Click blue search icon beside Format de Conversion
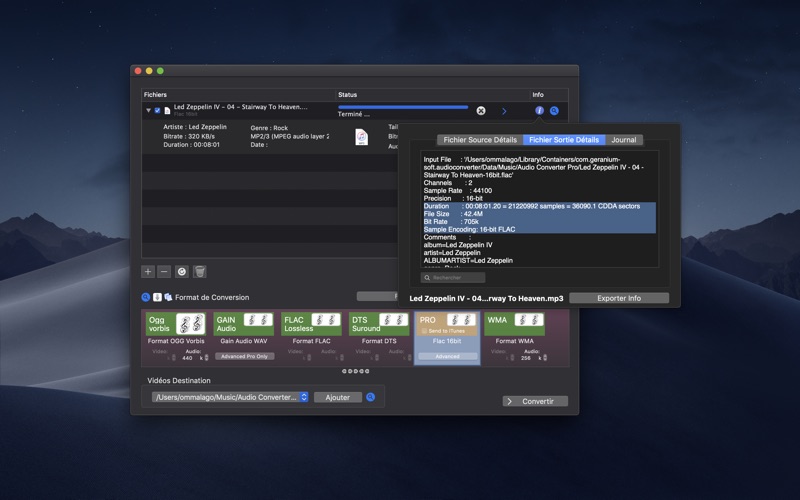This screenshot has width=800, height=500. pos(145,297)
